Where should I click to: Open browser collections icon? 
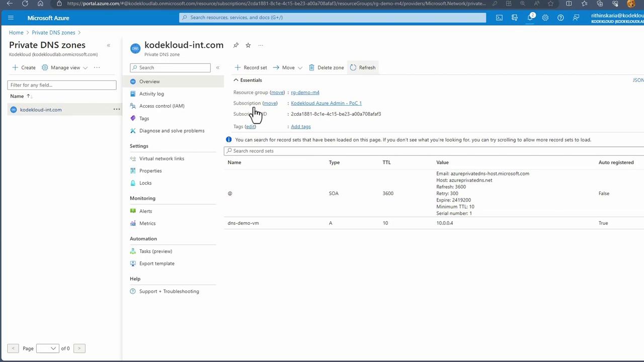600,4
